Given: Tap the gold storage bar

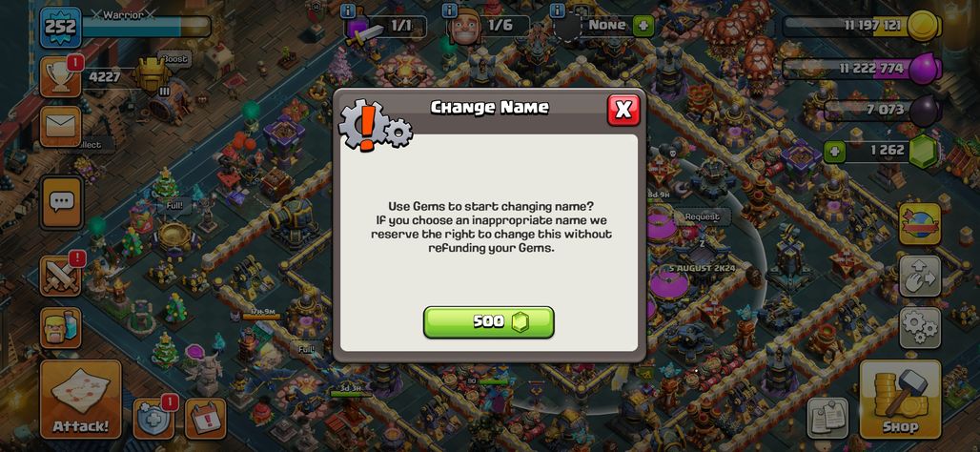Looking at the screenshot, I should pyautogui.click(x=861, y=27).
